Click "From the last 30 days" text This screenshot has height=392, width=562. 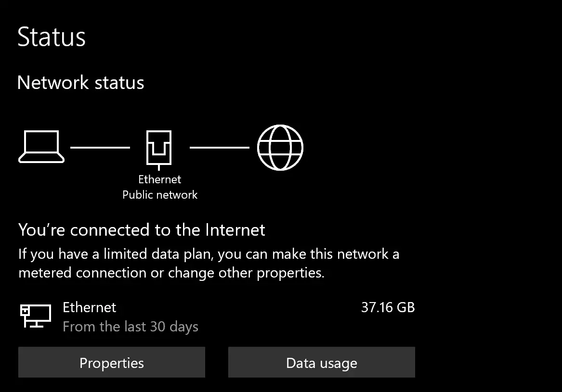point(131,327)
